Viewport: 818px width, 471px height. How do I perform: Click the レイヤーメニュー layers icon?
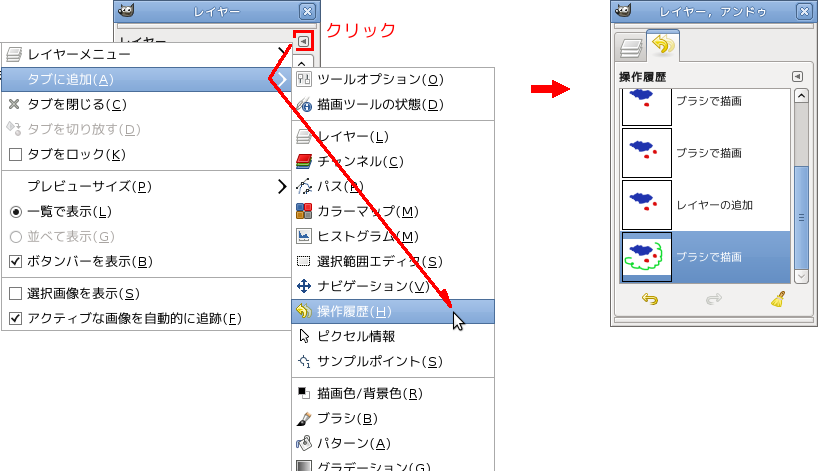coord(14,54)
